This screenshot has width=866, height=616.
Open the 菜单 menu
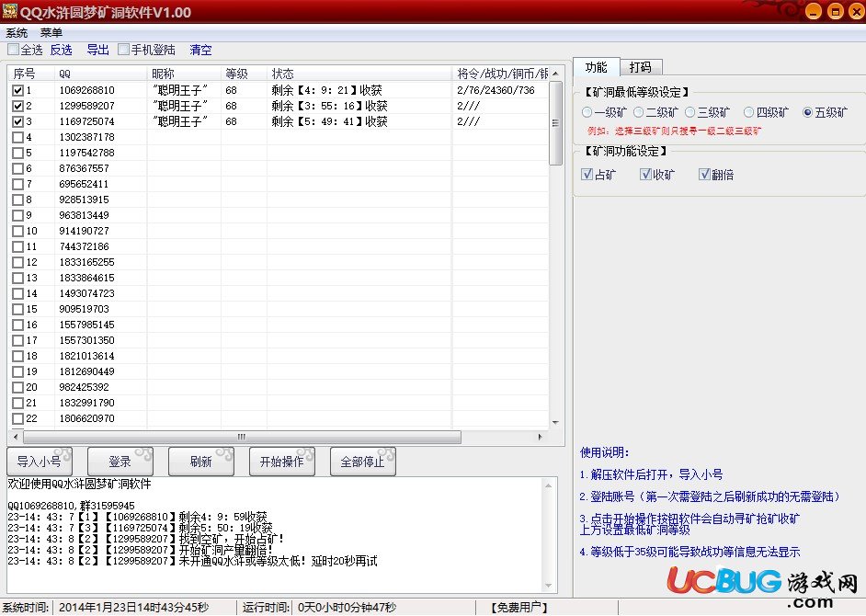[51, 32]
